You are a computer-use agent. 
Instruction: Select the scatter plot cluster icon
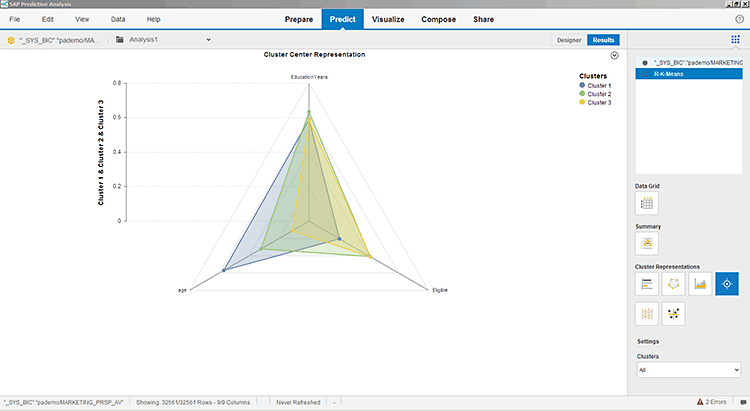click(x=673, y=314)
